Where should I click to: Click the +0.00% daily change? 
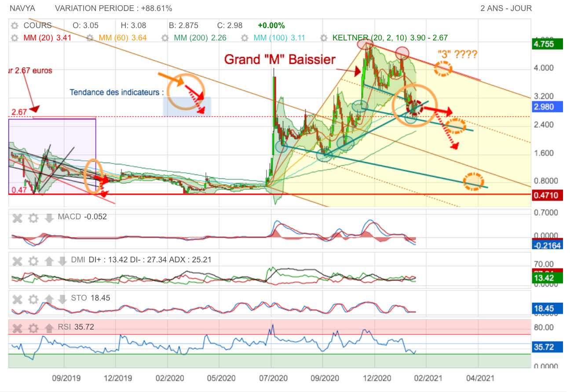[x=271, y=25]
